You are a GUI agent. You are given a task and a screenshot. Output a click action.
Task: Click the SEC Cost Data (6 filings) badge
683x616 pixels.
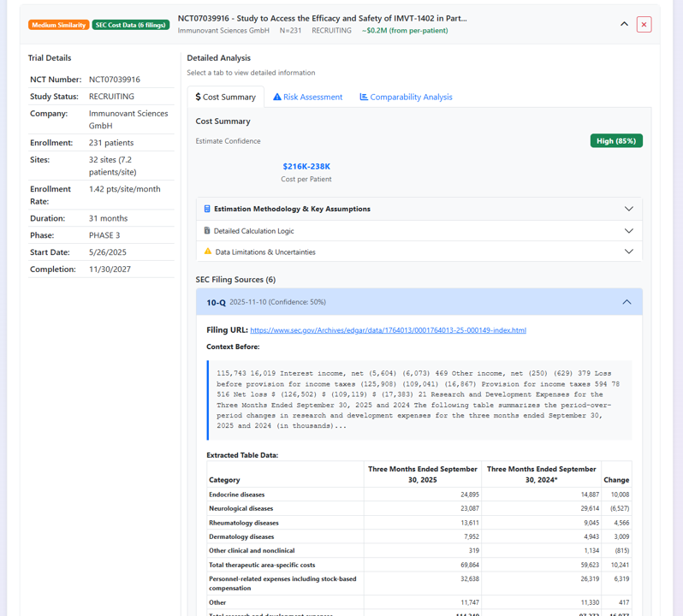pyautogui.click(x=131, y=25)
